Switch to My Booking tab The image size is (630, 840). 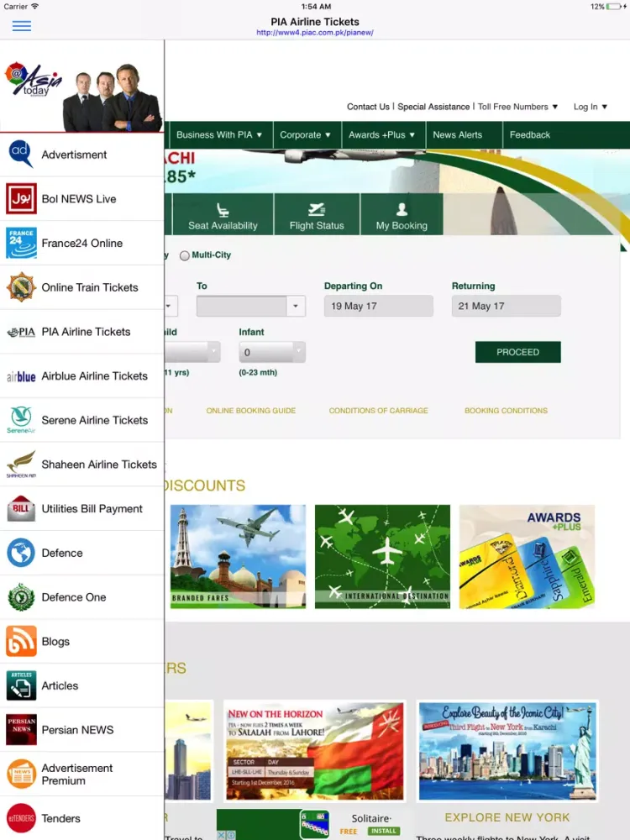[402, 214]
